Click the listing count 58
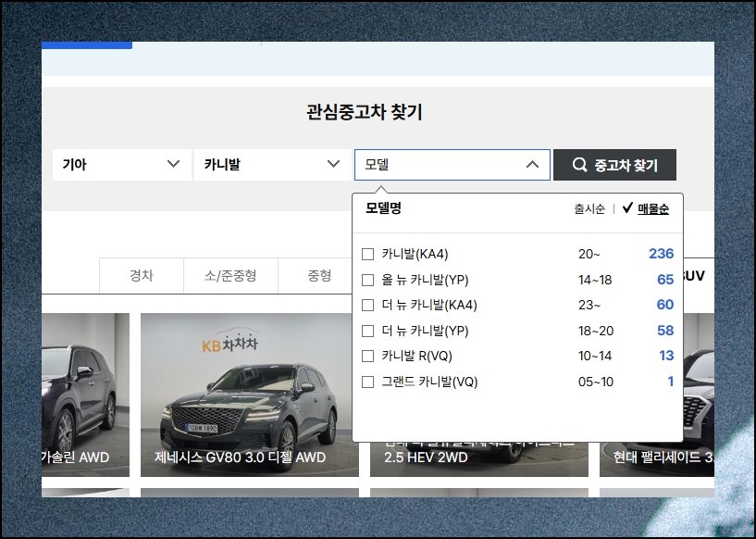Viewport: 756px width, 539px height. click(665, 331)
